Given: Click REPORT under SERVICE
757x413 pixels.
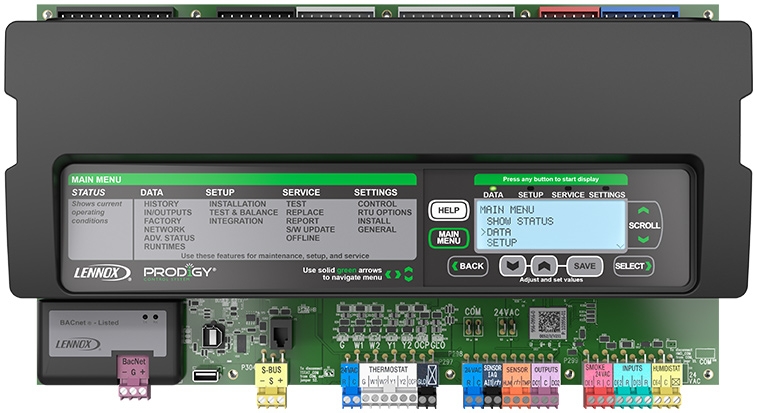Looking at the screenshot, I should [302, 221].
